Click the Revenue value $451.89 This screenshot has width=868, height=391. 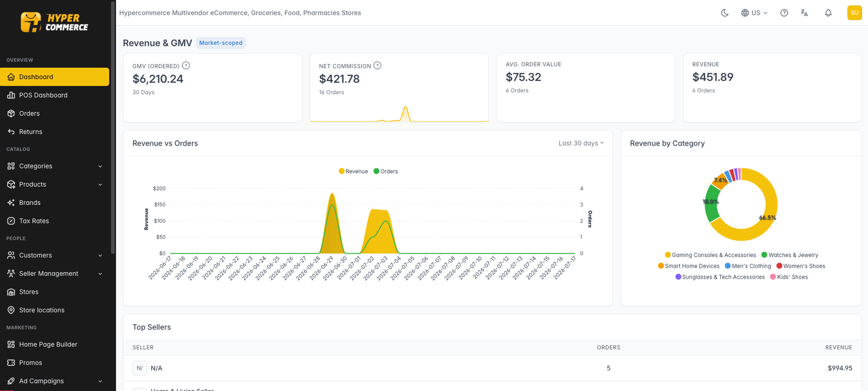tap(713, 77)
